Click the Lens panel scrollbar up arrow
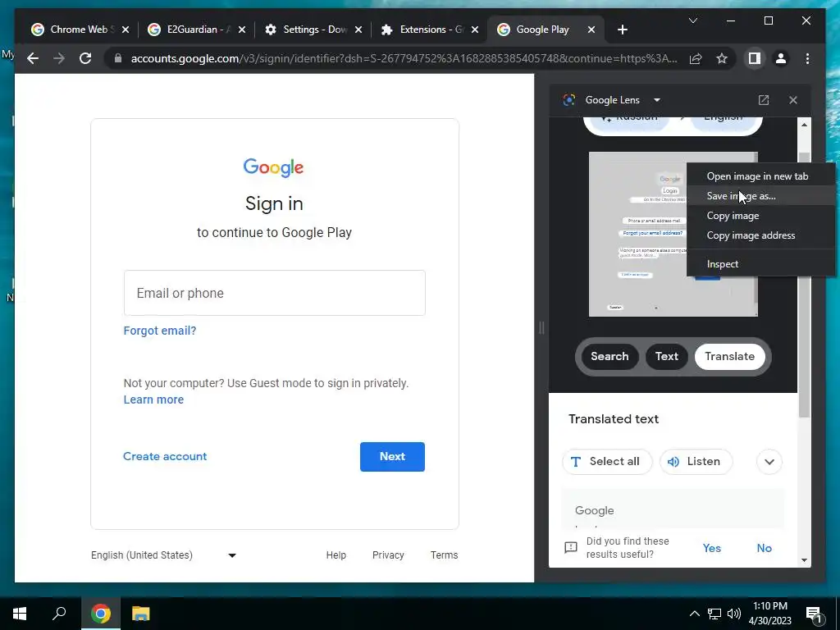The height and width of the screenshot is (630, 840). [x=804, y=125]
